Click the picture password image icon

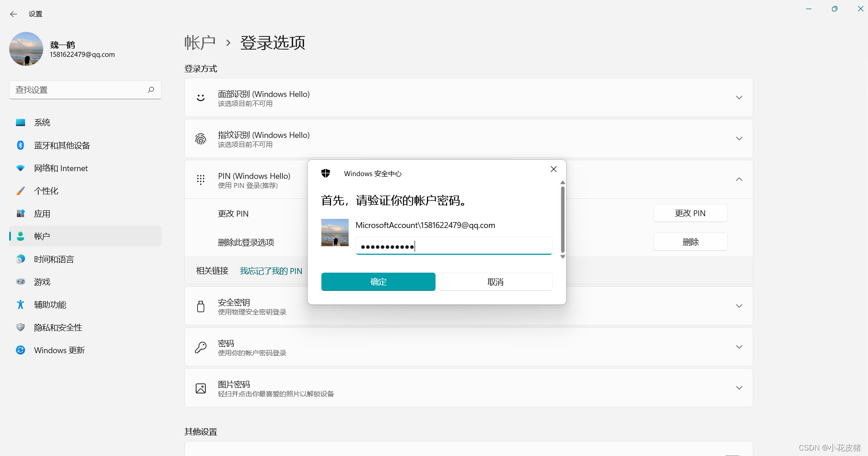point(201,388)
